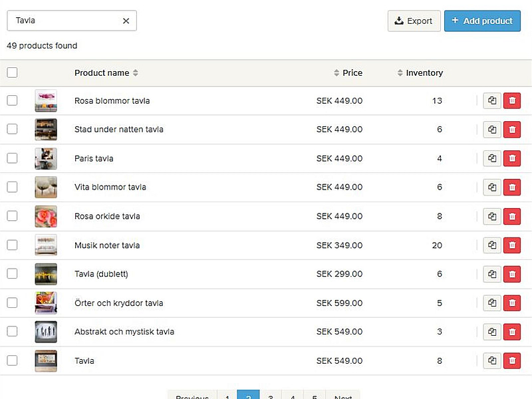The image size is (532, 399).
Task: Select the Paris tavla row checkbox
Action: point(12,158)
